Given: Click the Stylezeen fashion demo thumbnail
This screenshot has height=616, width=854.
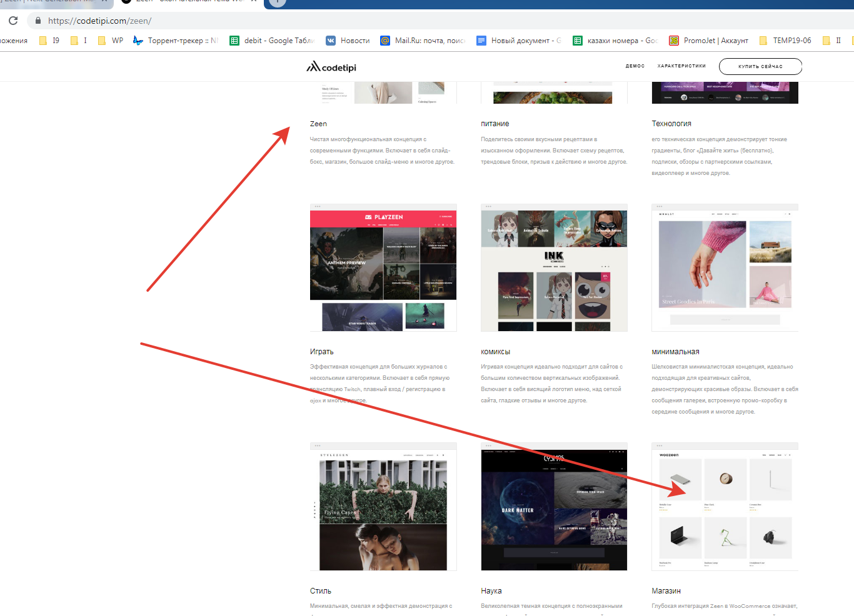Looking at the screenshot, I should tap(383, 507).
